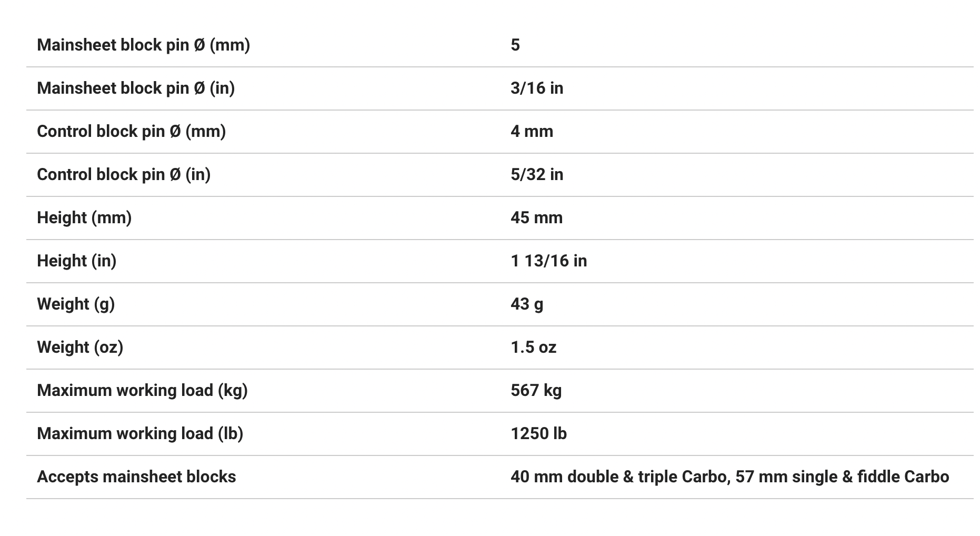Select the '567 kg' load value

click(536, 391)
